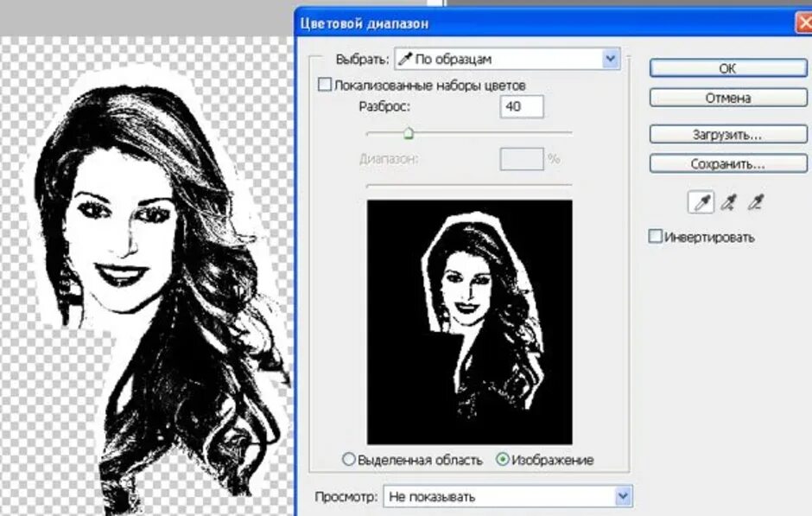Viewport: 812px width, 516px height.
Task: Click the Выбрать: label
Action: (362, 59)
